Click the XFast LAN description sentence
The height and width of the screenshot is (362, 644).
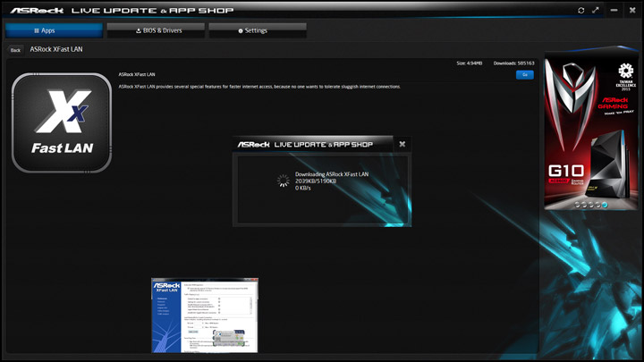(259, 87)
